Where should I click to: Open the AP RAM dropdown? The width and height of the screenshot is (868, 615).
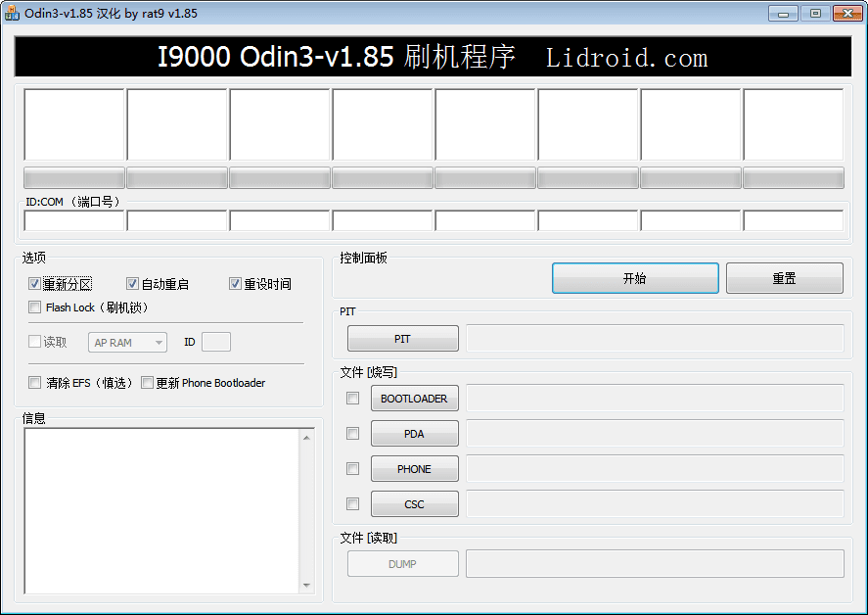(x=127, y=343)
